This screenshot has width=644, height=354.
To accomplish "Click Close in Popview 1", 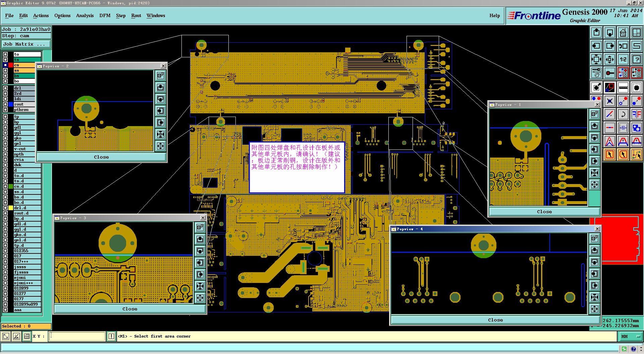I will (x=544, y=212).
